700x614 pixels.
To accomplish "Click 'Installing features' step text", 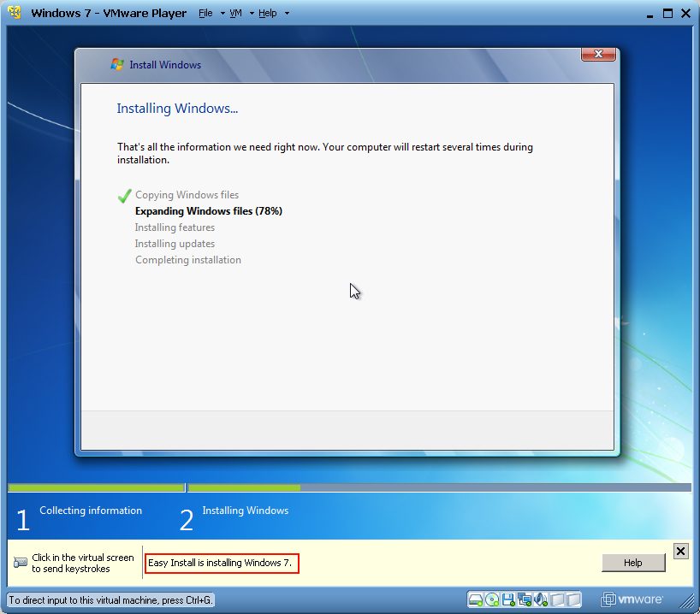I will click(175, 227).
